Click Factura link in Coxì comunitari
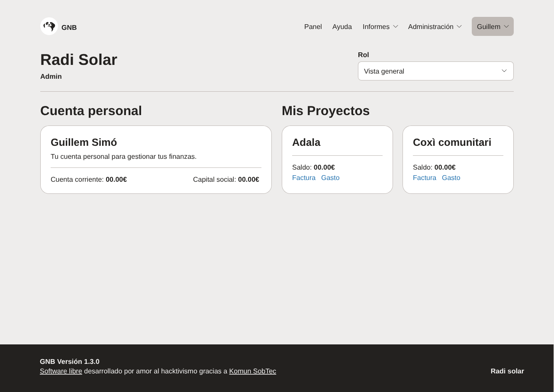The image size is (554, 392). (425, 178)
